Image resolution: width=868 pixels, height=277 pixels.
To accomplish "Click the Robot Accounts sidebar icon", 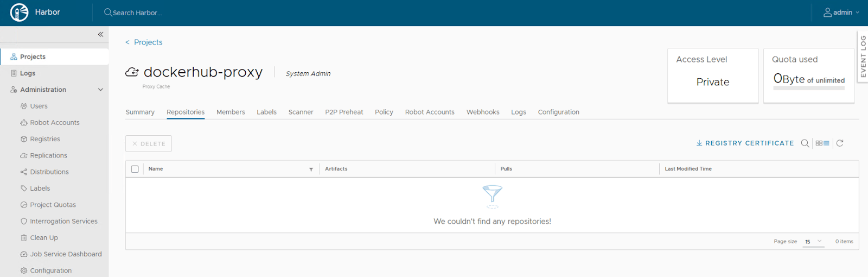I will [24, 123].
